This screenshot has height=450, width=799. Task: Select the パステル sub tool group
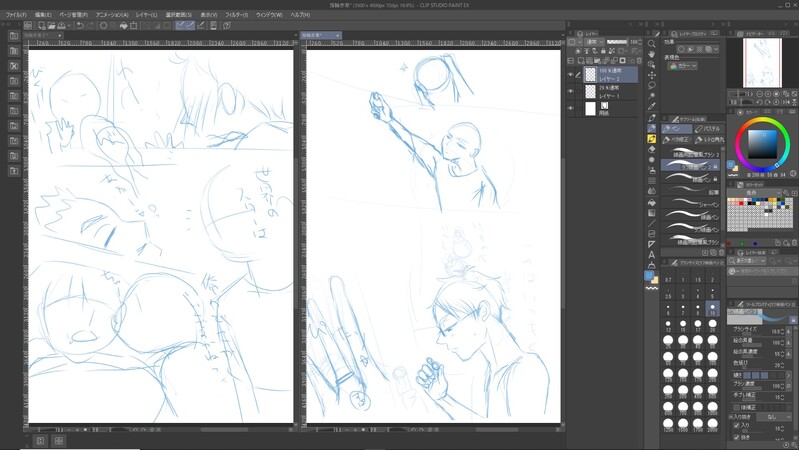click(x=708, y=128)
